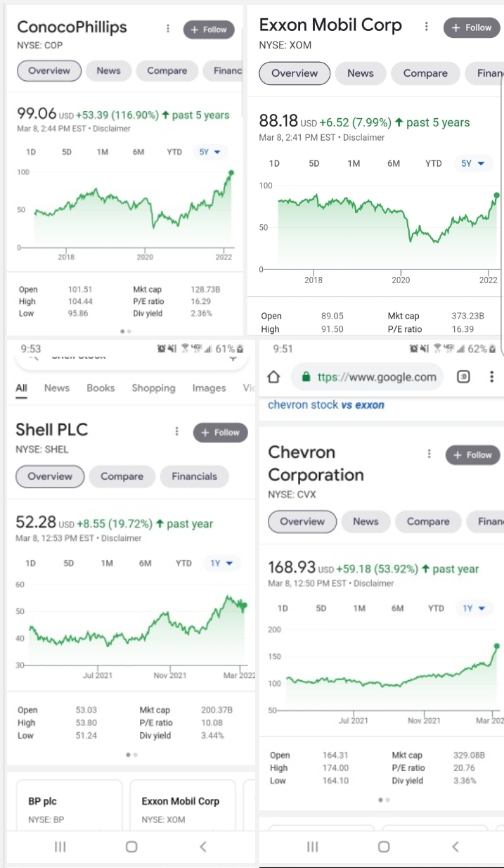Expand the 5Y selector on ConocoPhillips chart
This screenshot has height=868, width=504.
210,151
